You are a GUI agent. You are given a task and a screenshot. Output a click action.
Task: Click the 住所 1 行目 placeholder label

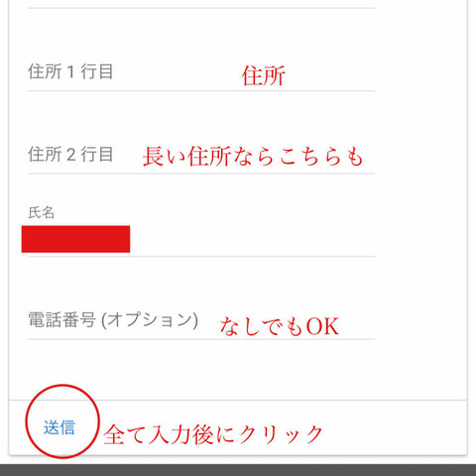[70, 71]
